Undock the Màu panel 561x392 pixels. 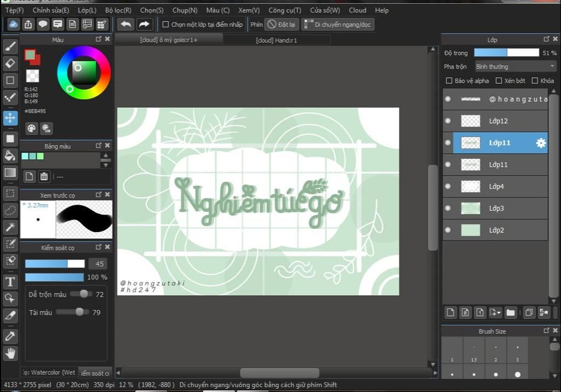[x=99, y=39]
